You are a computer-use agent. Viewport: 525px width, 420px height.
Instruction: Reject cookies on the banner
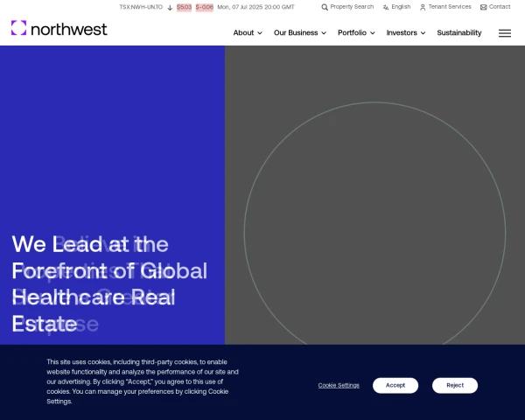(x=455, y=386)
